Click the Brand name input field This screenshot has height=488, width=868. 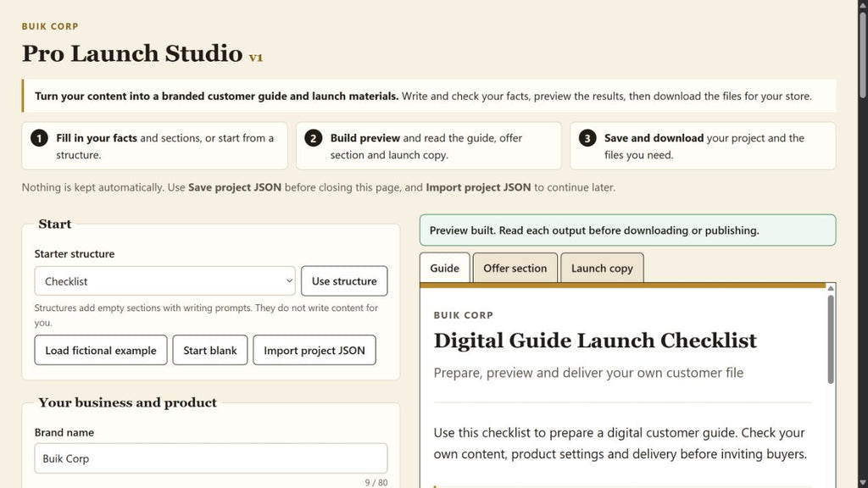pyautogui.click(x=211, y=458)
